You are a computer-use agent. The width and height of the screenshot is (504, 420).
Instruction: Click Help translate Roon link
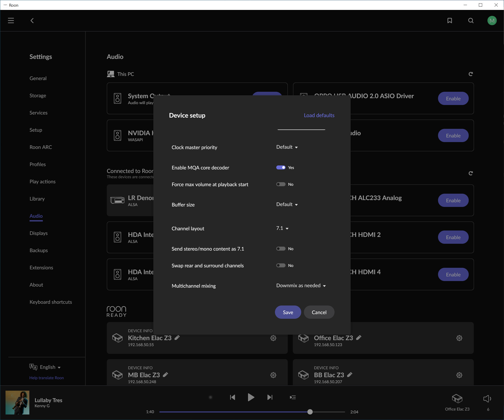point(47,378)
